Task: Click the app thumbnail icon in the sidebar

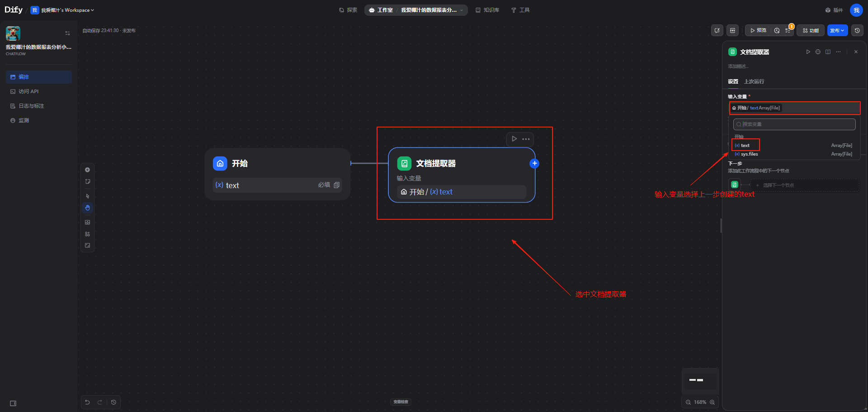Action: tap(13, 33)
